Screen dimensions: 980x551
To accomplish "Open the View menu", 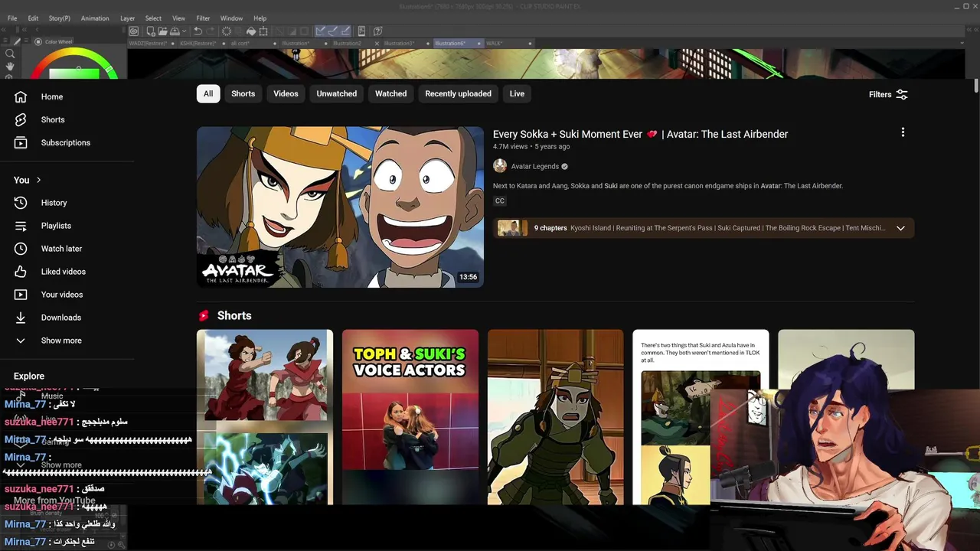I will point(178,18).
